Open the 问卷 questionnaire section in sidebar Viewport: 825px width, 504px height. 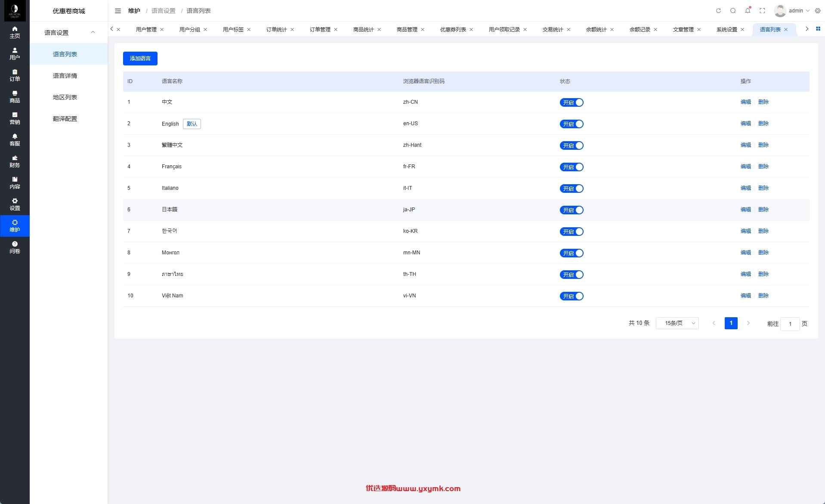click(x=15, y=247)
